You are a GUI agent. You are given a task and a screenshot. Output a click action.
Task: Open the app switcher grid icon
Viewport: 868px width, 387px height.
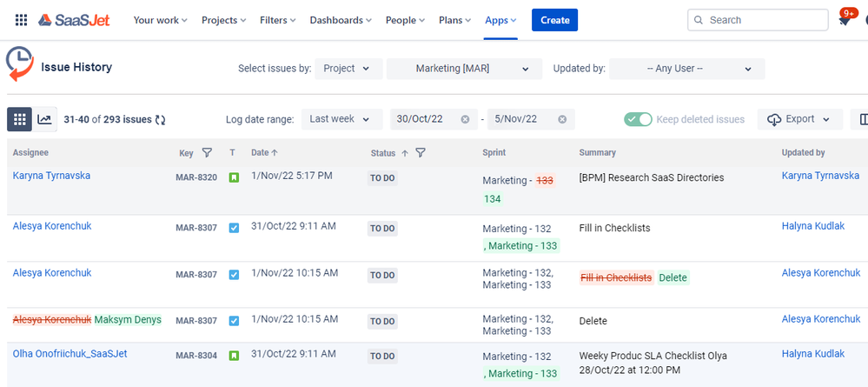point(21,21)
